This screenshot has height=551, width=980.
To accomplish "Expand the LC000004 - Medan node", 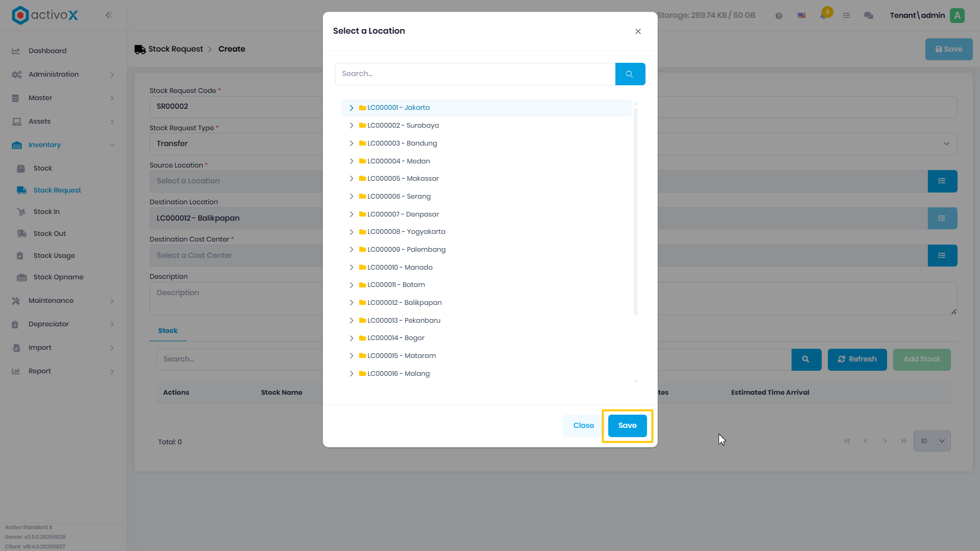I will (x=351, y=161).
